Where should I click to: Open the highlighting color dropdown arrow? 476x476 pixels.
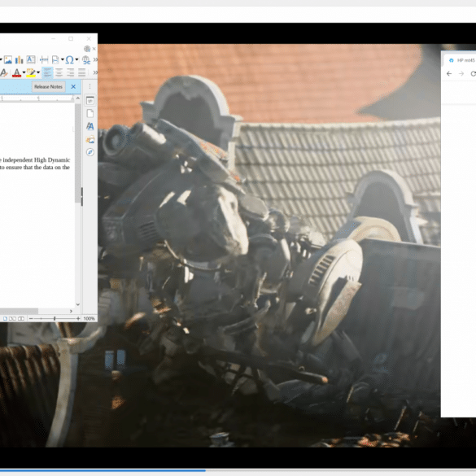(x=38, y=72)
